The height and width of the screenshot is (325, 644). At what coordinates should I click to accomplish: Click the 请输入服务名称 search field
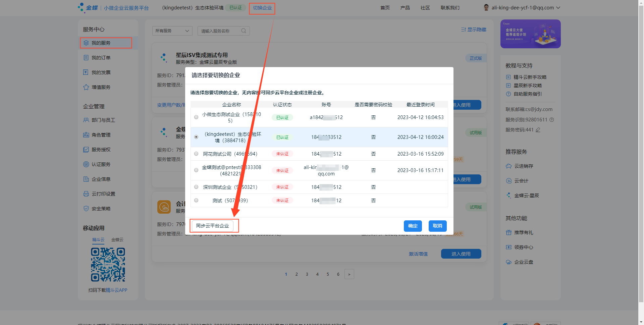coord(224,31)
